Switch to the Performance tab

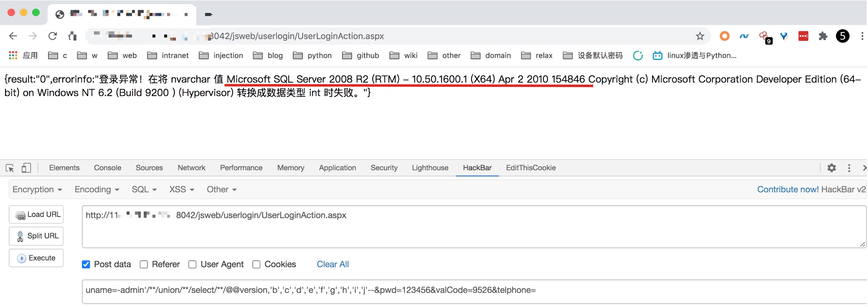[x=241, y=168]
